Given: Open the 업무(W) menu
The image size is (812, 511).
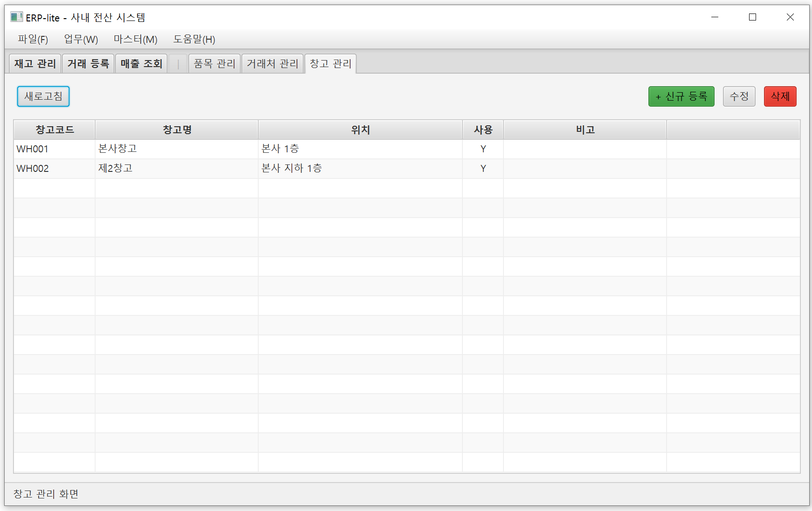Looking at the screenshot, I should (x=81, y=39).
